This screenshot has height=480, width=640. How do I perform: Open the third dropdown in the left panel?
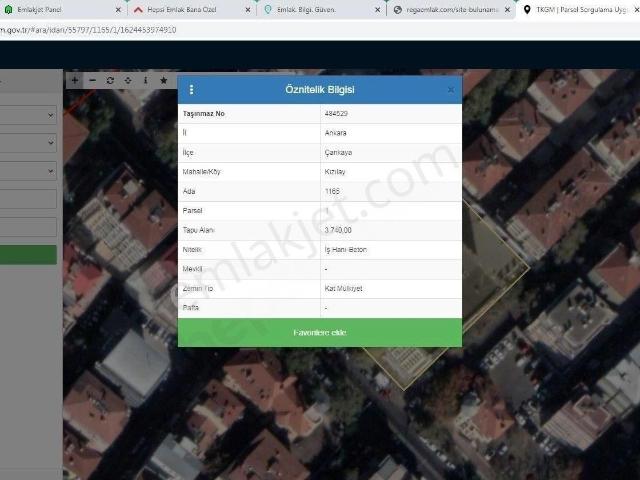click(x=28, y=171)
